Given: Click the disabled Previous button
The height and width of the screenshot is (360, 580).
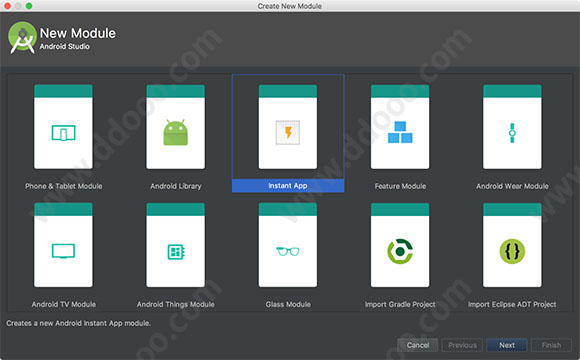Looking at the screenshot, I should pyautogui.click(x=462, y=345).
